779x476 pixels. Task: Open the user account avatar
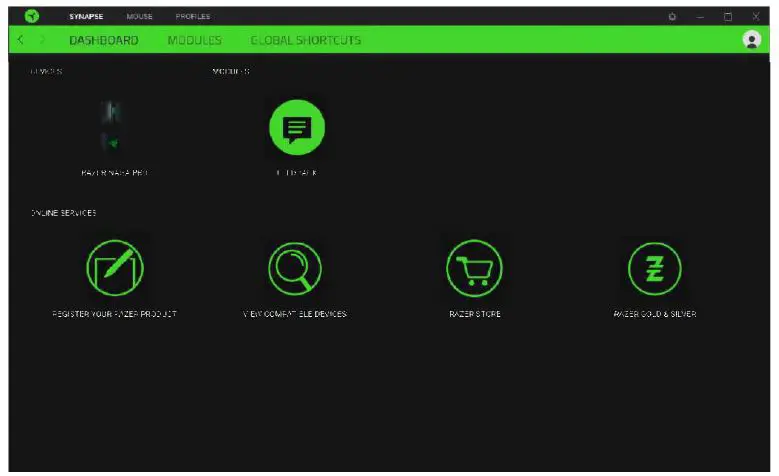pyautogui.click(x=752, y=40)
